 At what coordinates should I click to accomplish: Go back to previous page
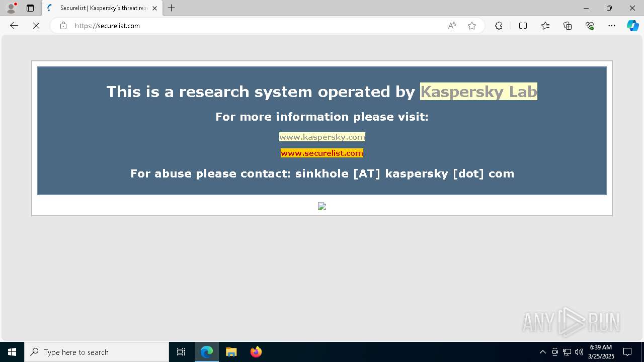[x=14, y=26]
